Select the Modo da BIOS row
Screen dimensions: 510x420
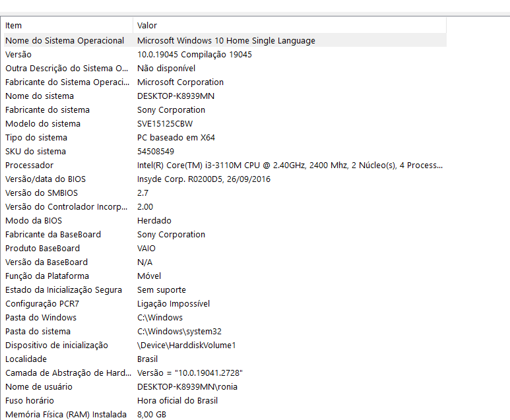(x=225, y=220)
